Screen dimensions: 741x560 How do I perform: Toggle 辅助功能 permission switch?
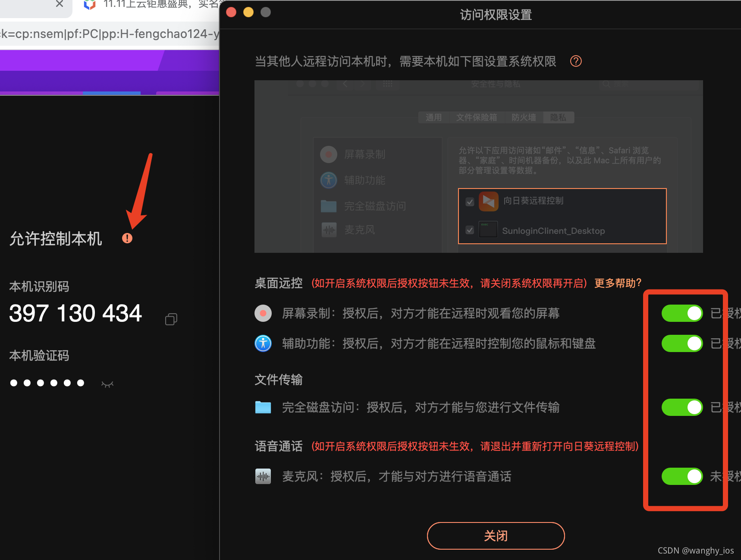click(682, 343)
